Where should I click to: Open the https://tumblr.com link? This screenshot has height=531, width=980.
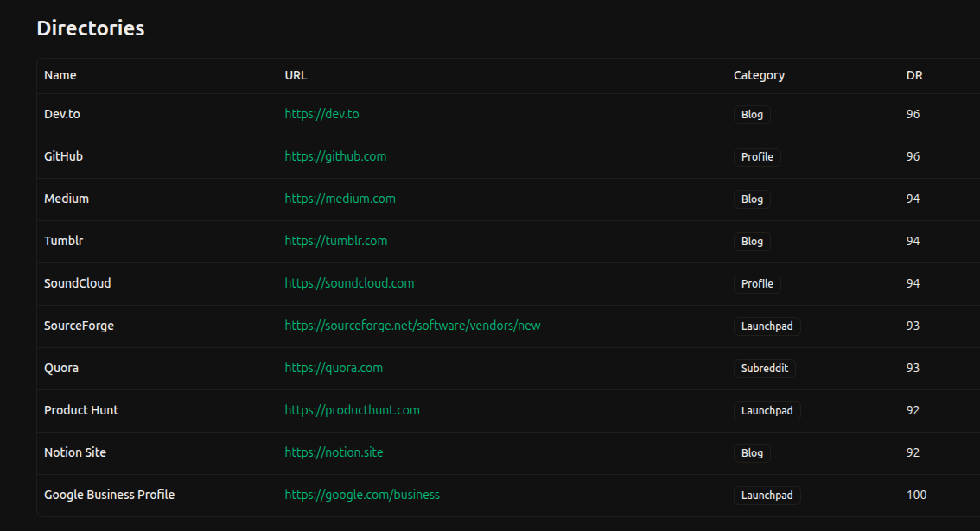[x=335, y=241]
